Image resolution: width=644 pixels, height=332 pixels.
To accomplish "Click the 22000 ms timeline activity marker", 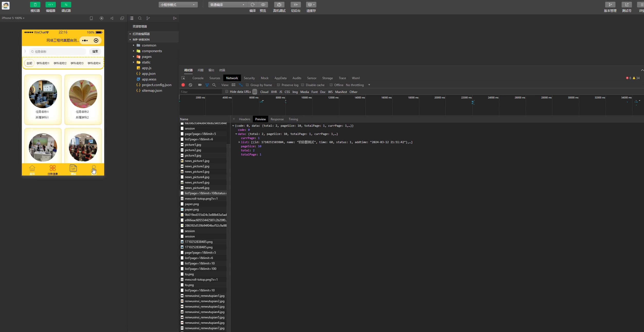I will (473, 102).
